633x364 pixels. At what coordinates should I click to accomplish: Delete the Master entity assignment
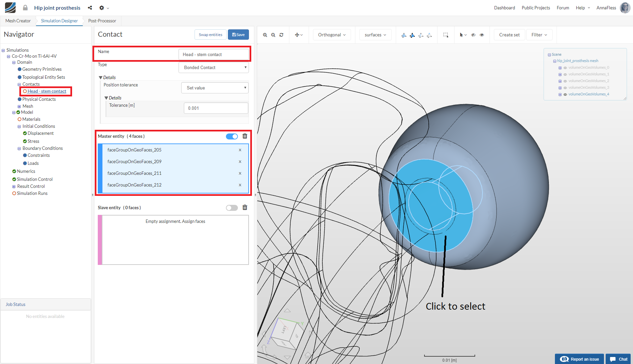tap(245, 136)
